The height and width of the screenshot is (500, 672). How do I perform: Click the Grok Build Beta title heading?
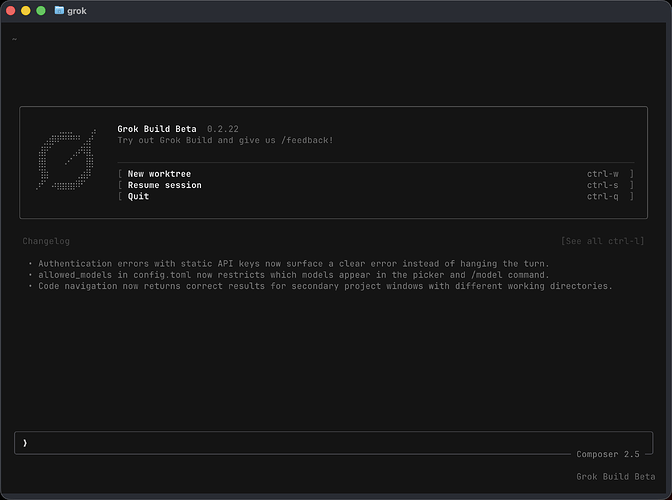tap(157, 129)
